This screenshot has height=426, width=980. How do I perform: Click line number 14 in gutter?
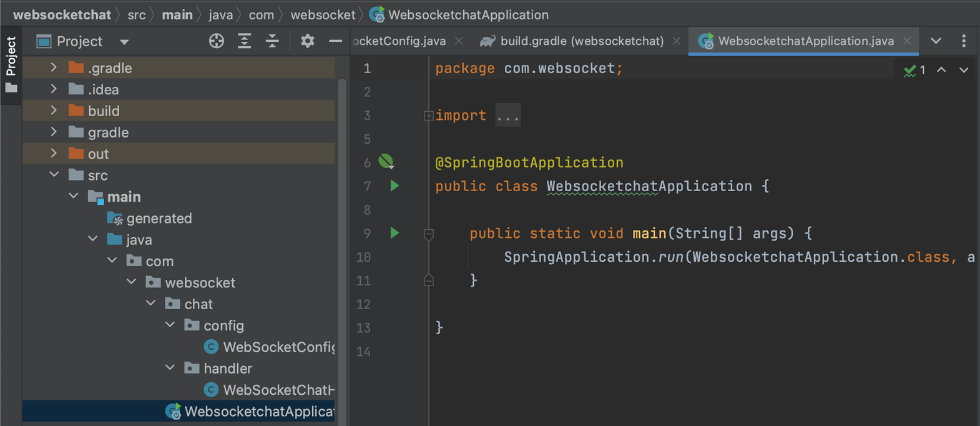point(363,352)
